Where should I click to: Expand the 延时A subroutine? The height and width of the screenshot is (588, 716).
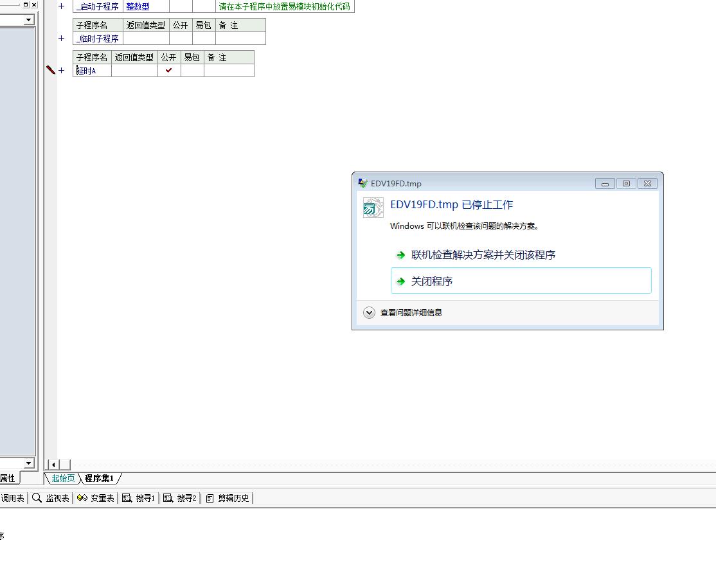pyautogui.click(x=62, y=70)
